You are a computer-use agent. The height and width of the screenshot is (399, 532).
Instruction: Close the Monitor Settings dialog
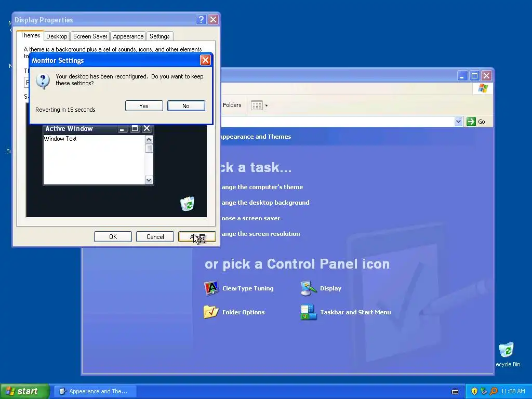[x=205, y=60]
